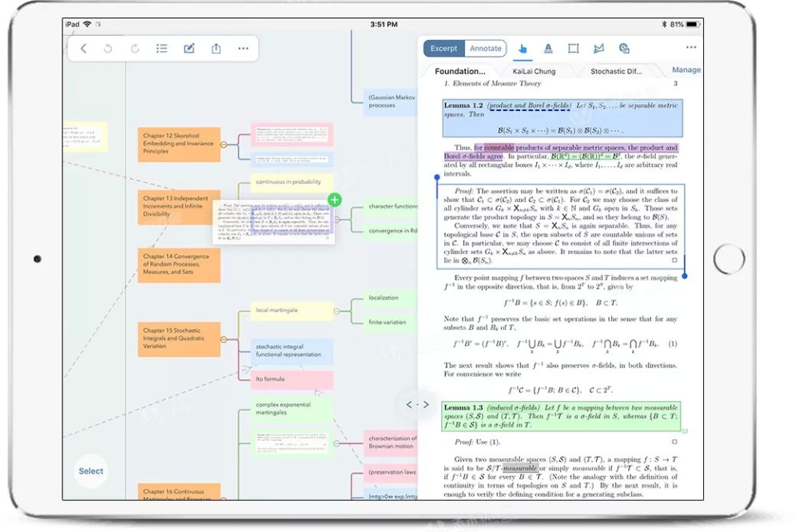Select Chapter 12 Skorohod Embedding node
Screen dimensions: 799x532
pos(179,145)
